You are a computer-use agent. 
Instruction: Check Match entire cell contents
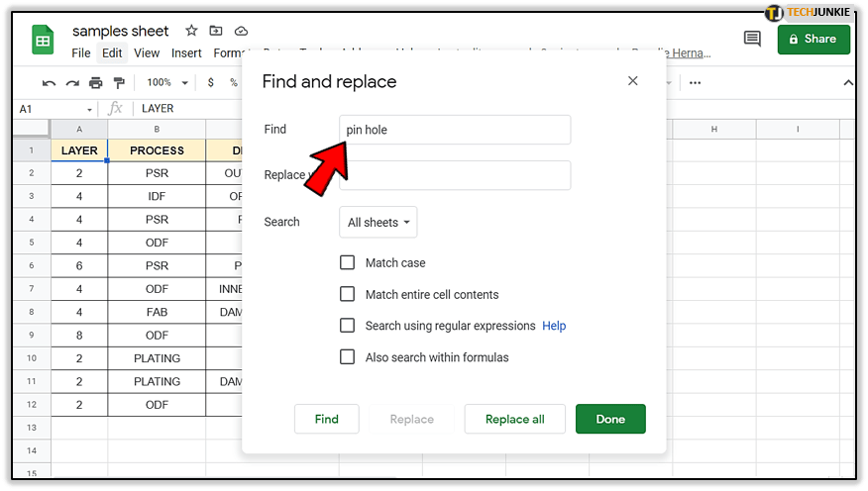[348, 294]
